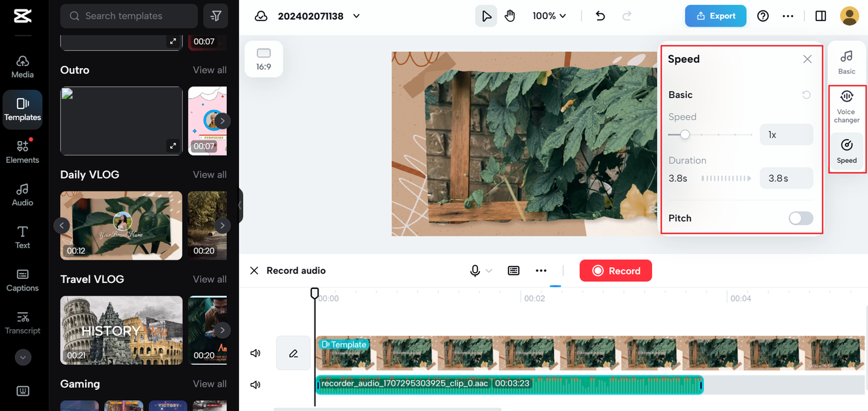Click the 1x speed value field

click(786, 135)
